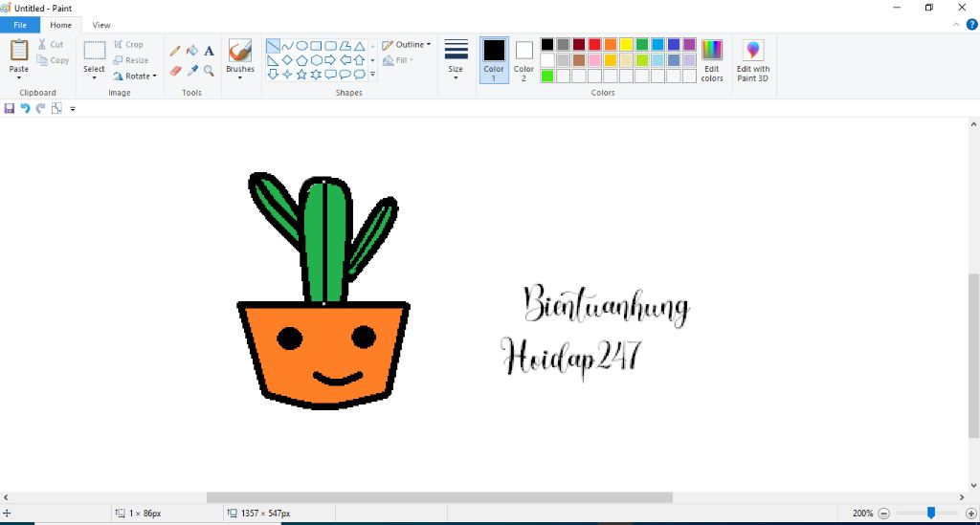This screenshot has height=525, width=980.
Task: Click the Paste button
Action: click(x=19, y=56)
